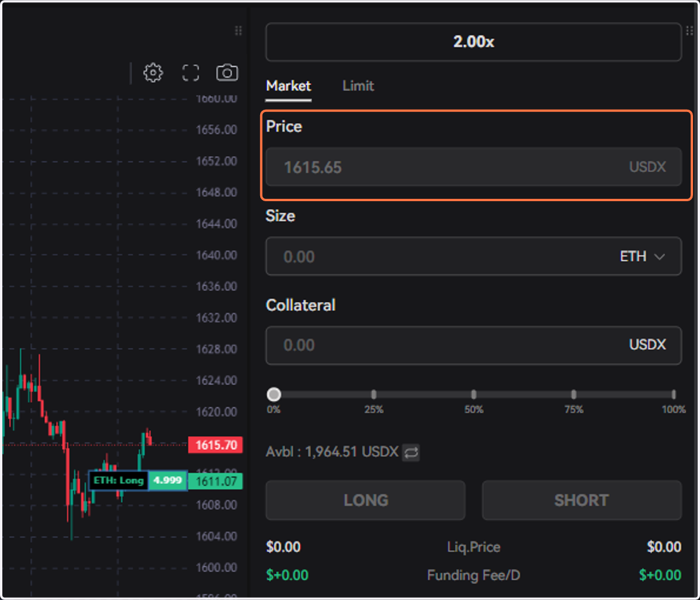Click the 1640.00 price axis value
Screen dimensions: 700x600
click(x=216, y=255)
